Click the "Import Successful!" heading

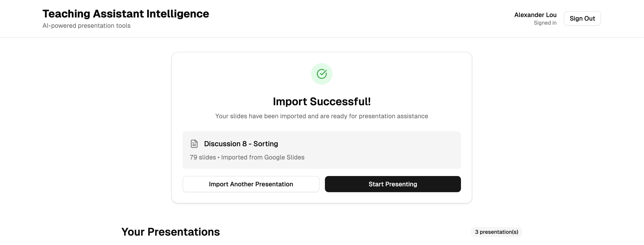tap(322, 102)
